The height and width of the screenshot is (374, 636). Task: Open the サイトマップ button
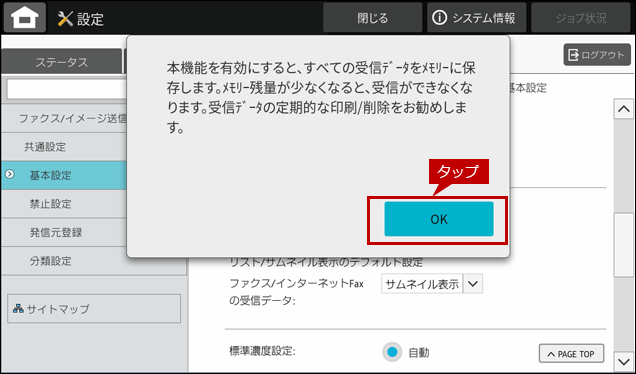coord(94,309)
